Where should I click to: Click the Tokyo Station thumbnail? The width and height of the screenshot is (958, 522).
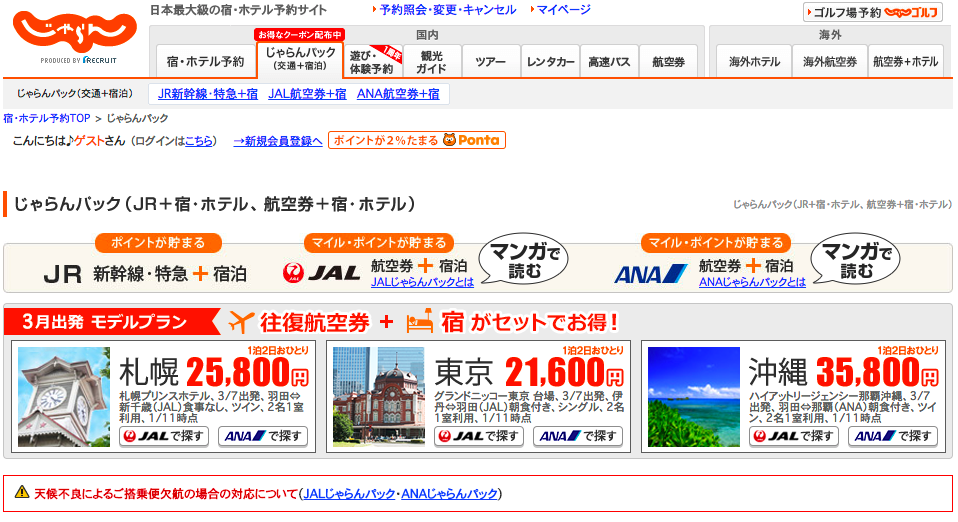pos(379,397)
